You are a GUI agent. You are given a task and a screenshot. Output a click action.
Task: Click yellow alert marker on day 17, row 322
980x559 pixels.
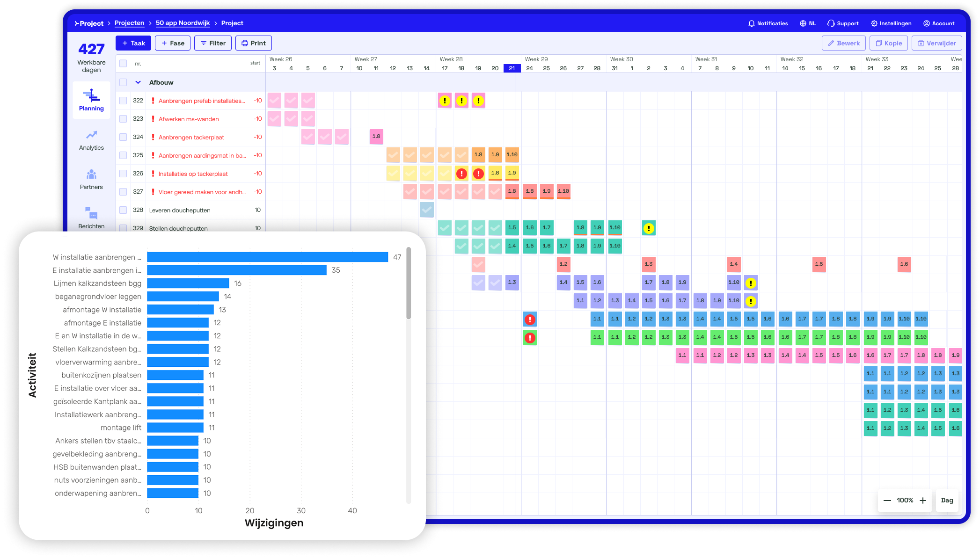[445, 101]
